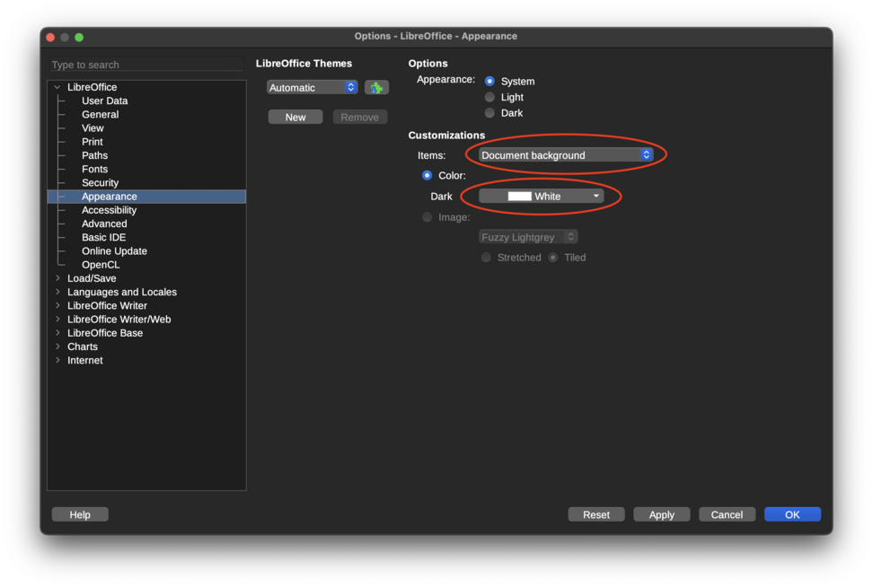Select the Light appearance option
The height and width of the screenshot is (588, 873).
coord(489,97)
